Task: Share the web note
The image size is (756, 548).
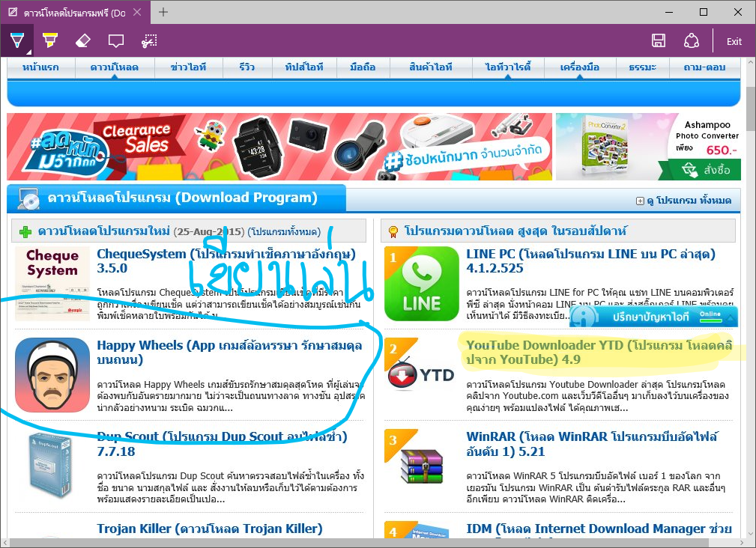Action: point(692,41)
